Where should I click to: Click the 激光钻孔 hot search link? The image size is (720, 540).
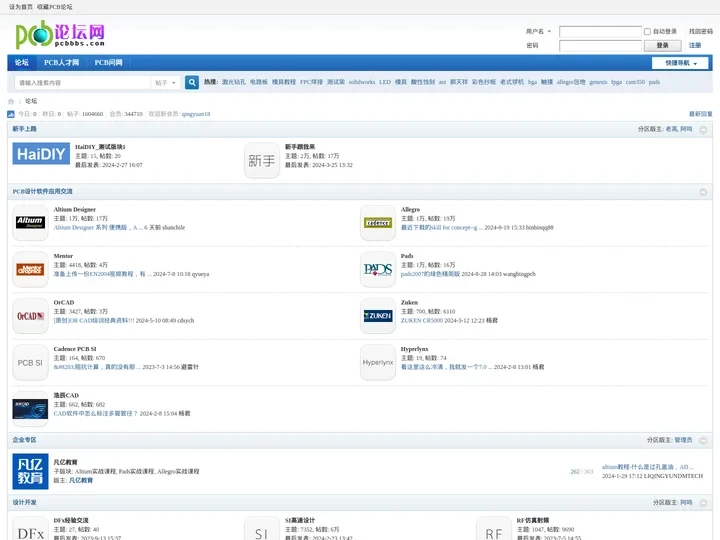tap(234, 82)
